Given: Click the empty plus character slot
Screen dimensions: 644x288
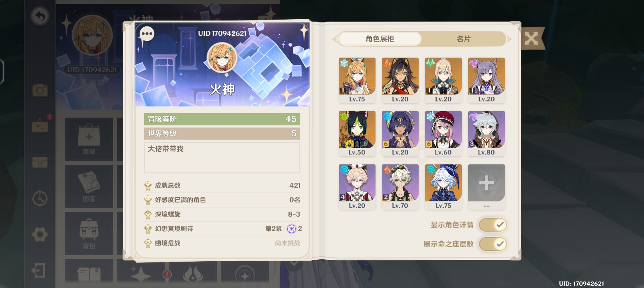Looking at the screenshot, I should point(486,187).
